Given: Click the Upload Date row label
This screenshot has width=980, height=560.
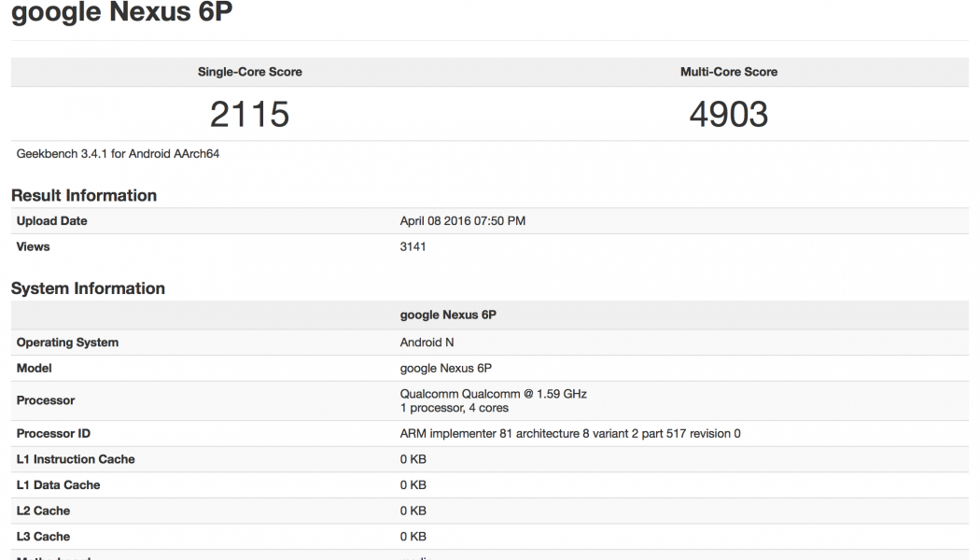Looking at the screenshot, I should 51,221.
